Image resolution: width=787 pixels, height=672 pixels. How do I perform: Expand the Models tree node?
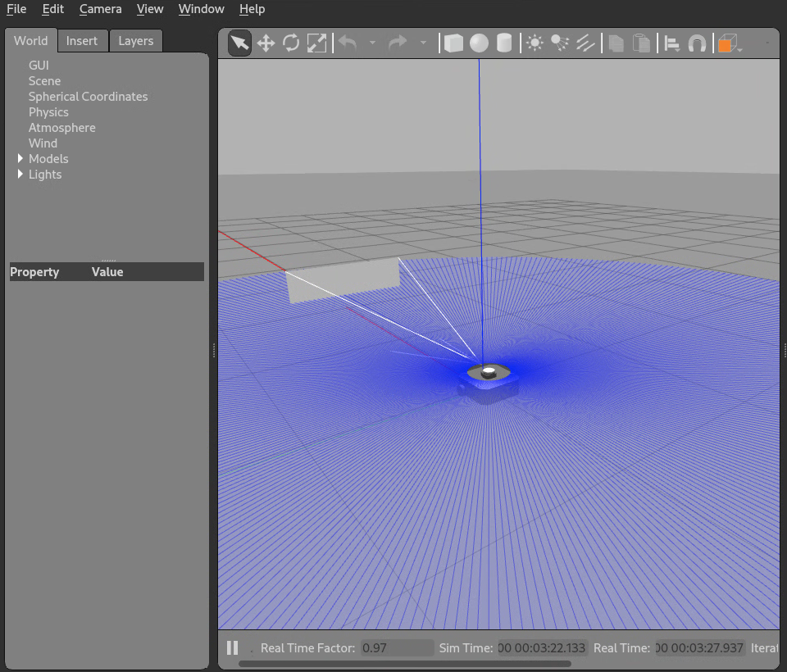[20, 158]
